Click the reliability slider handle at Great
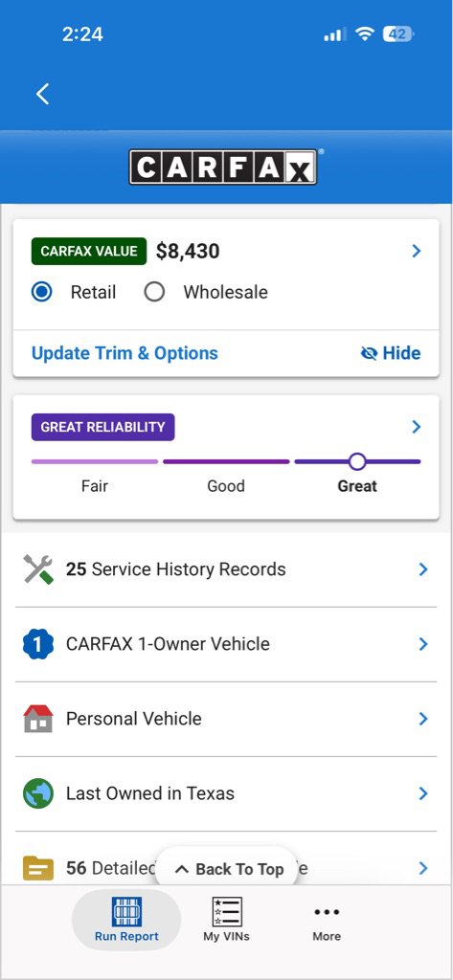 [x=357, y=462]
